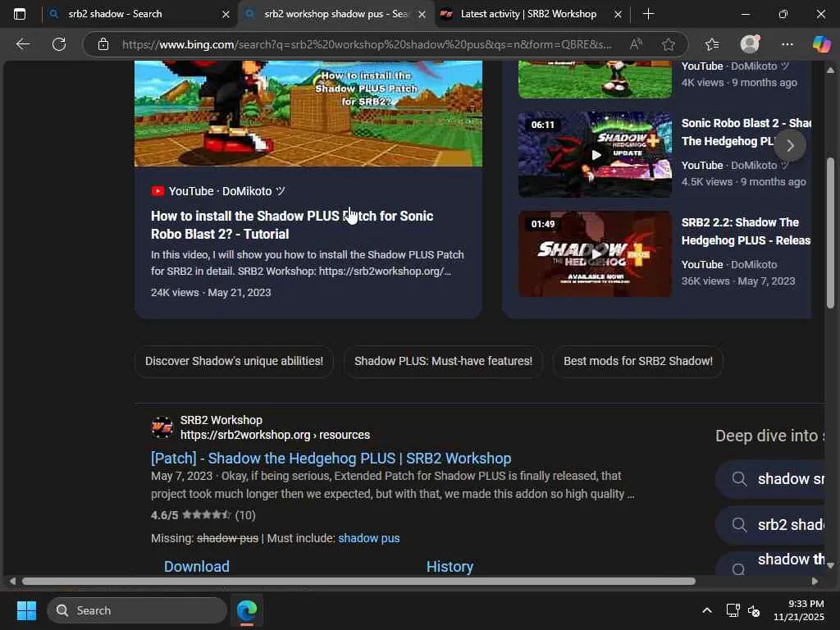Click the SRB2 Workshop site favicon
The image size is (840, 630).
pyautogui.click(x=162, y=427)
